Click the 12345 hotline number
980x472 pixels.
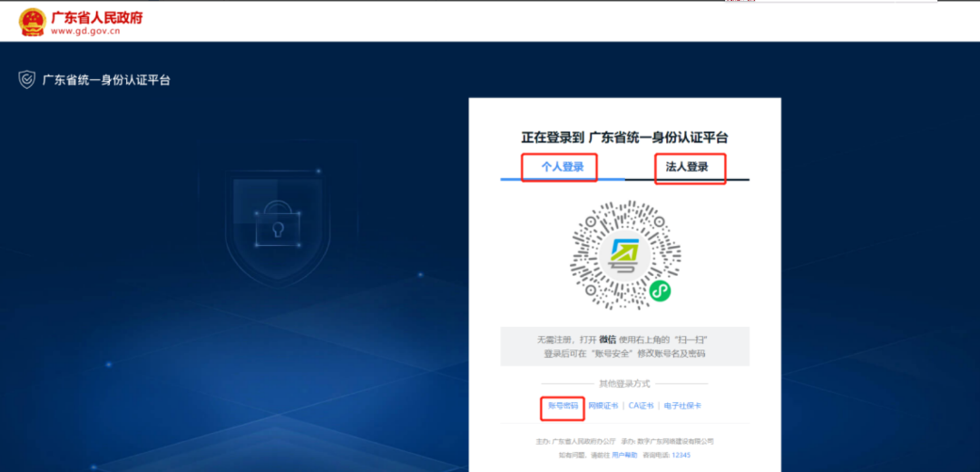(681, 455)
